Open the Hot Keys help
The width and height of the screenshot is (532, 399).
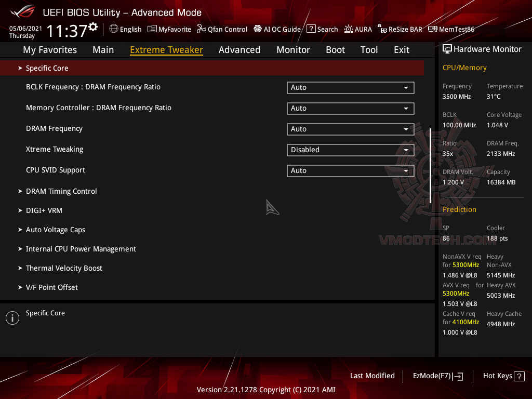pos(503,376)
